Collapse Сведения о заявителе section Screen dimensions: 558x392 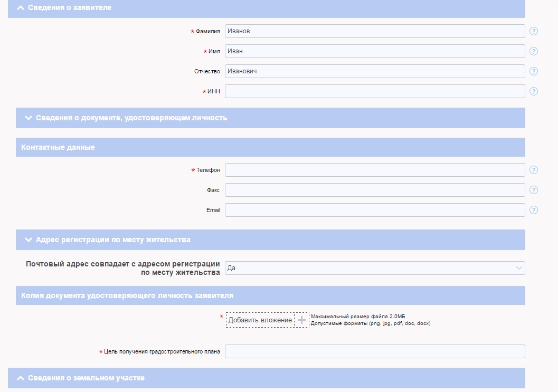coord(21,8)
